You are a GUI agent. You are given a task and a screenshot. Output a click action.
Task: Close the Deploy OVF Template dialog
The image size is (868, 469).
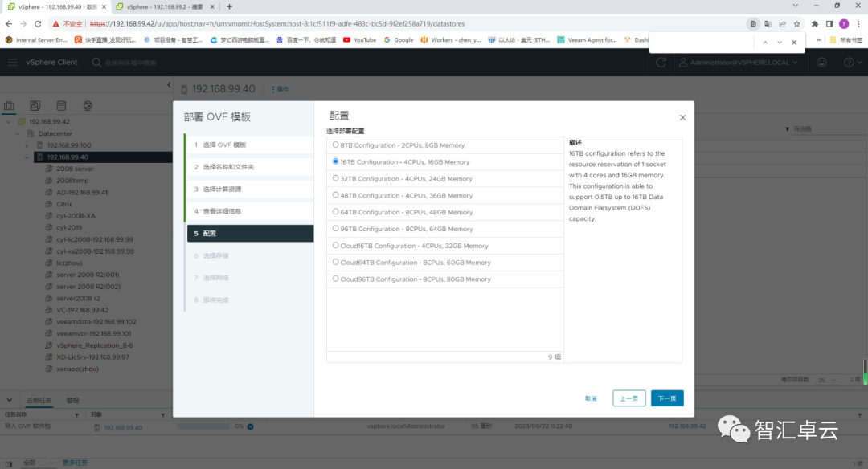[x=682, y=117]
